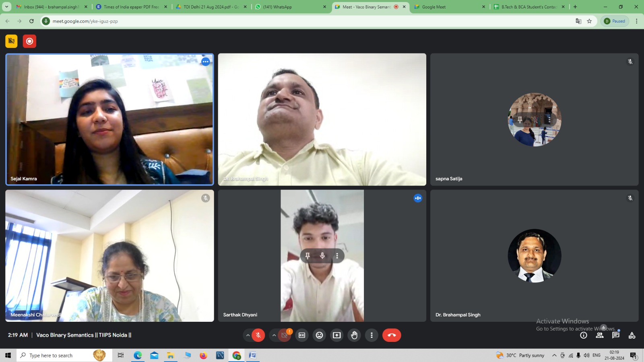644x362 pixels.
Task: Open new browser tab plus button
Action: 575,7
